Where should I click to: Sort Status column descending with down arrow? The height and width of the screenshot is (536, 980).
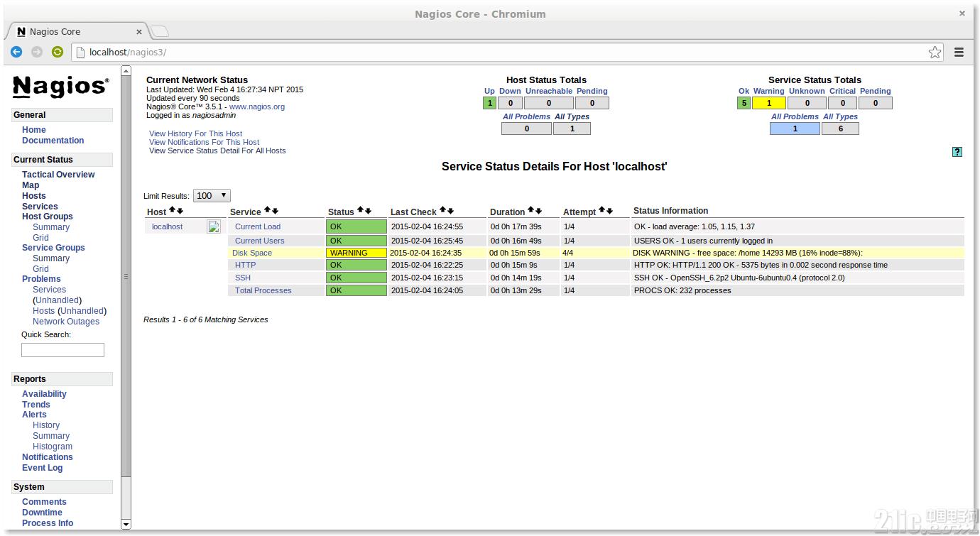368,211
